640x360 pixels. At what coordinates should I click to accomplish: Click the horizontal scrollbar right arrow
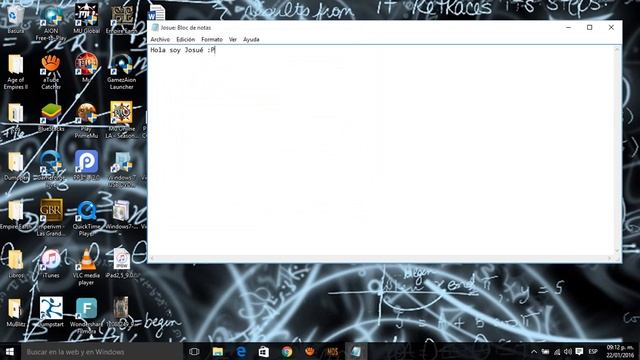610,258
